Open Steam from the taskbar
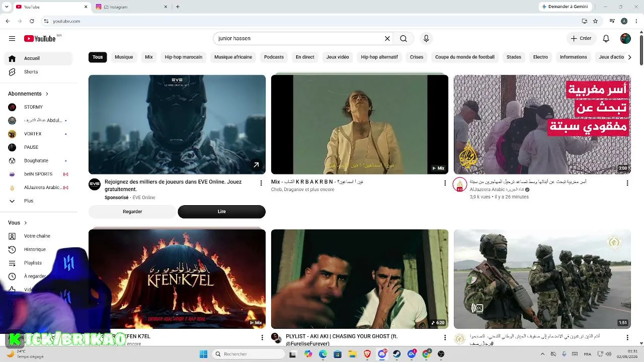The width and height of the screenshot is (644, 362). click(x=397, y=354)
